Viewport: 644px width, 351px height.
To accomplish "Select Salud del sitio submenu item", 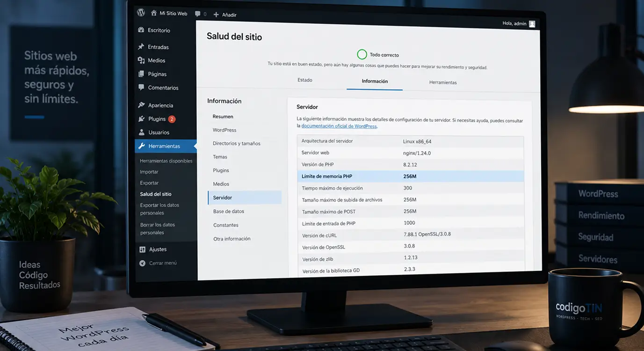I will point(156,194).
